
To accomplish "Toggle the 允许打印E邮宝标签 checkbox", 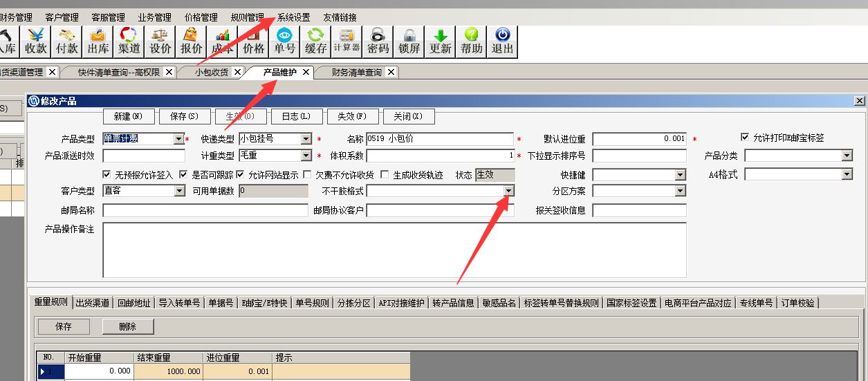I will [x=745, y=138].
